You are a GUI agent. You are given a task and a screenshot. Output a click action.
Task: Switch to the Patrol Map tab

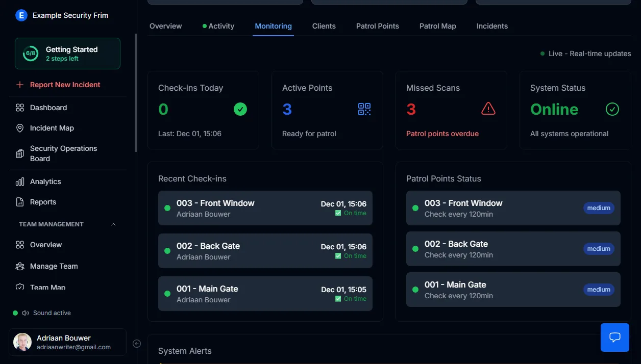click(x=437, y=26)
